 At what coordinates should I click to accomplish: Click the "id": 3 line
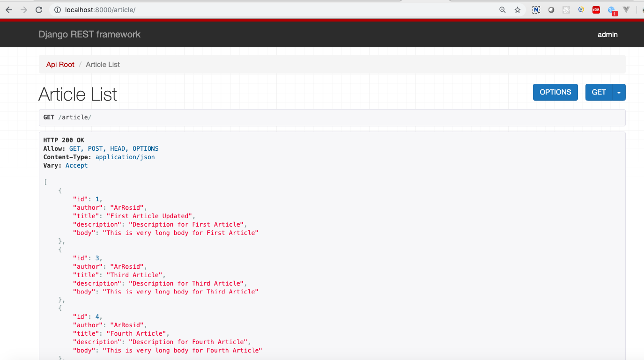click(x=88, y=258)
